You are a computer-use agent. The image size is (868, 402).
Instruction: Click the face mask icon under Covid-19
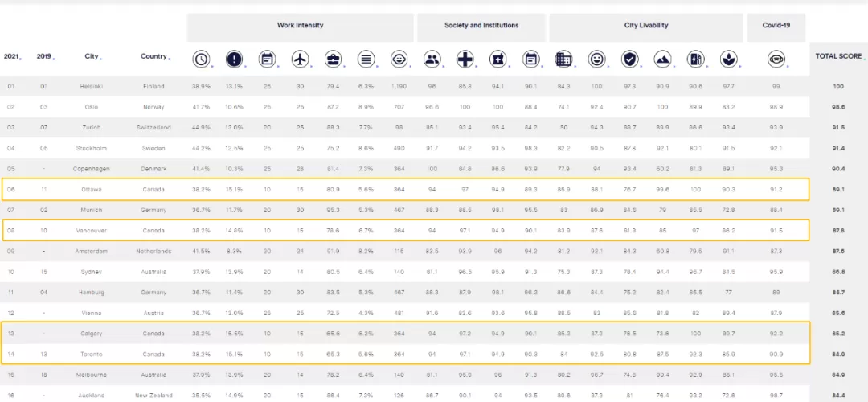click(x=776, y=59)
